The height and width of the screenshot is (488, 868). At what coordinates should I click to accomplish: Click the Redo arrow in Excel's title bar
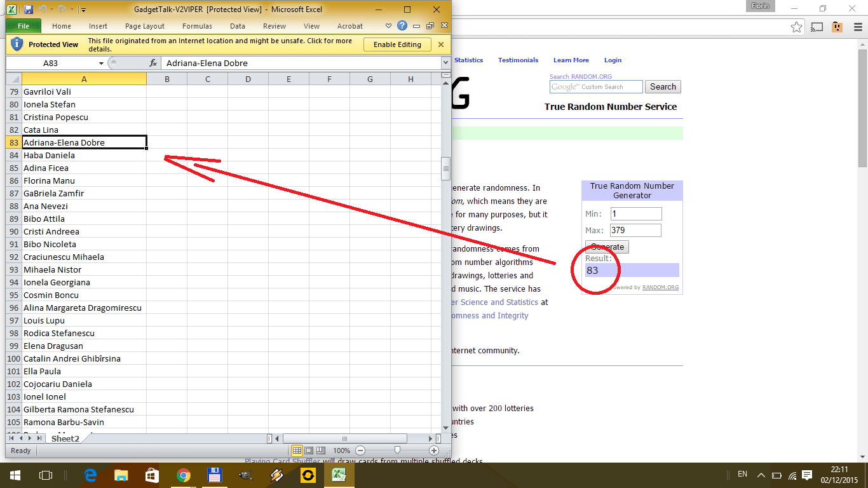[61, 10]
